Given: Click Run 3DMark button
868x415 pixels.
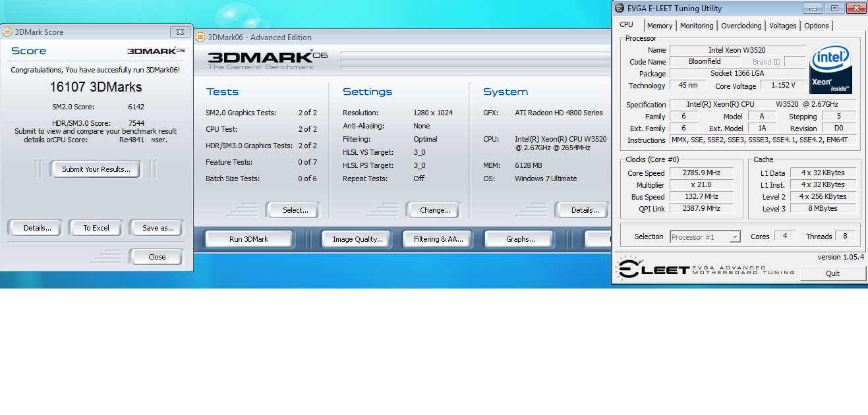Looking at the screenshot, I should pos(248,239).
